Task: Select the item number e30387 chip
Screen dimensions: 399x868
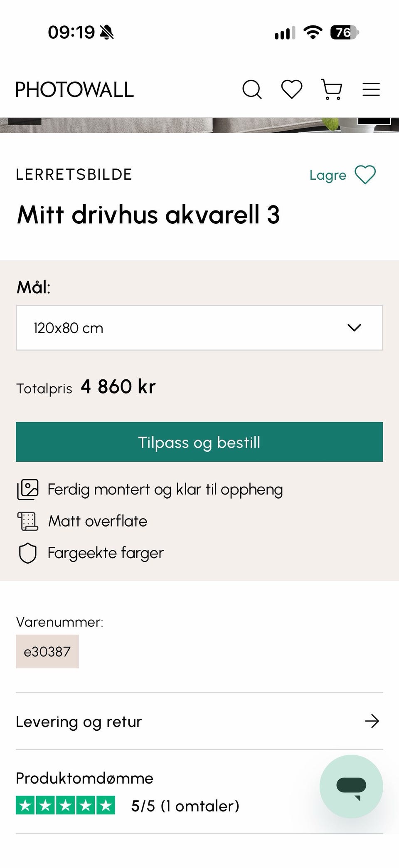Action: (47, 651)
